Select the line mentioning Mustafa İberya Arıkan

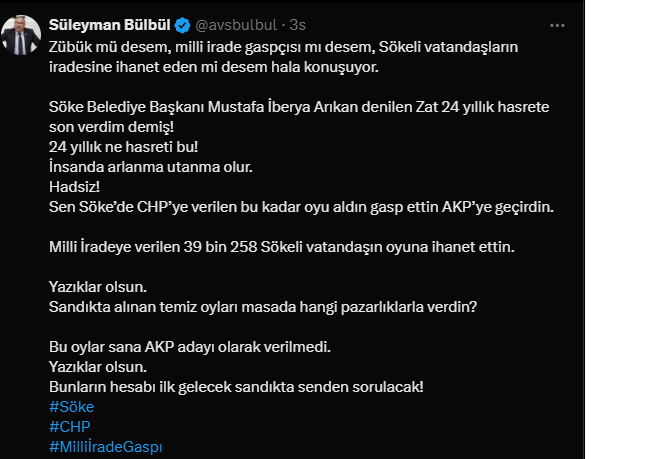pyautogui.click(x=299, y=107)
